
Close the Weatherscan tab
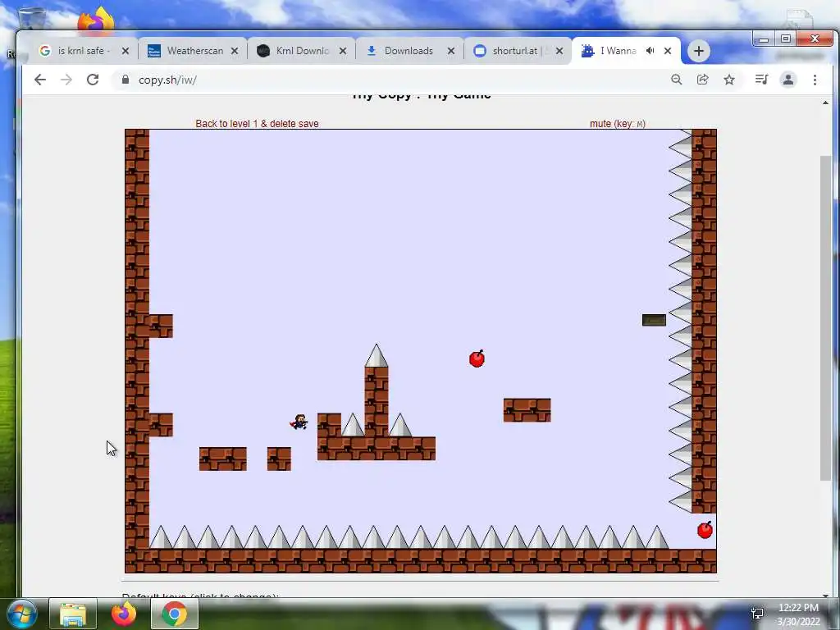point(235,51)
